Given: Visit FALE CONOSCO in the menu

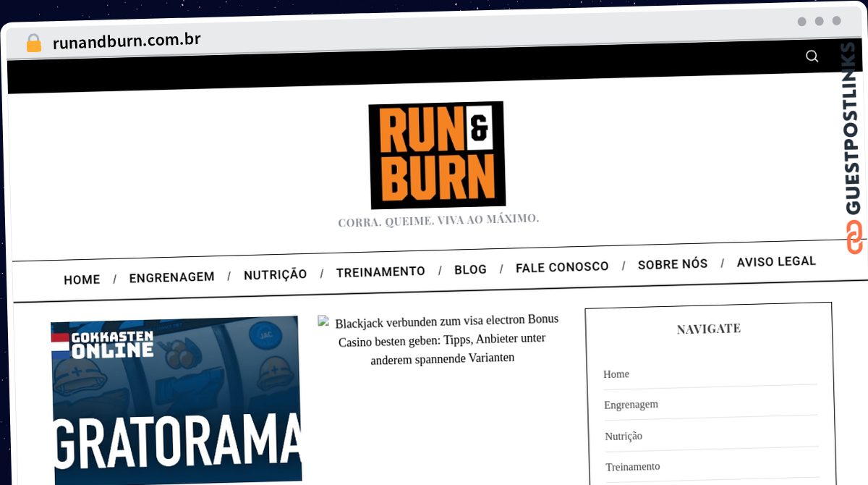Looking at the screenshot, I should tap(562, 267).
